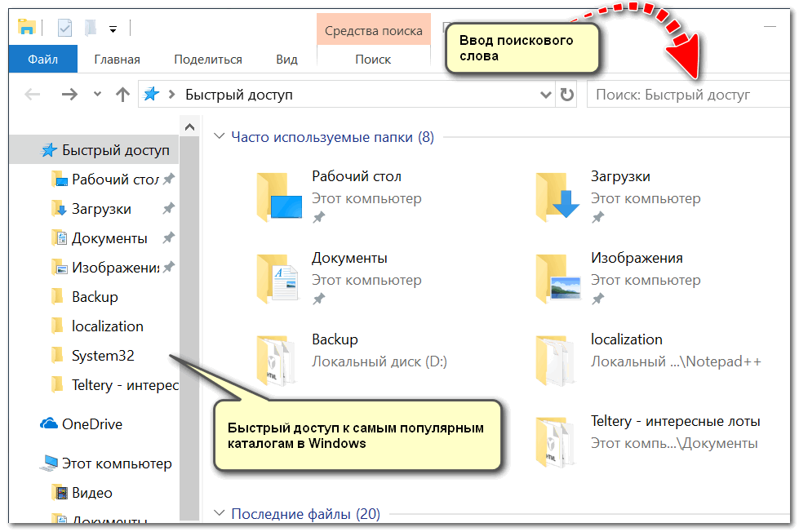Screen dimensions: 799x532
Task: Click the Forward navigation arrow
Action: (x=69, y=95)
